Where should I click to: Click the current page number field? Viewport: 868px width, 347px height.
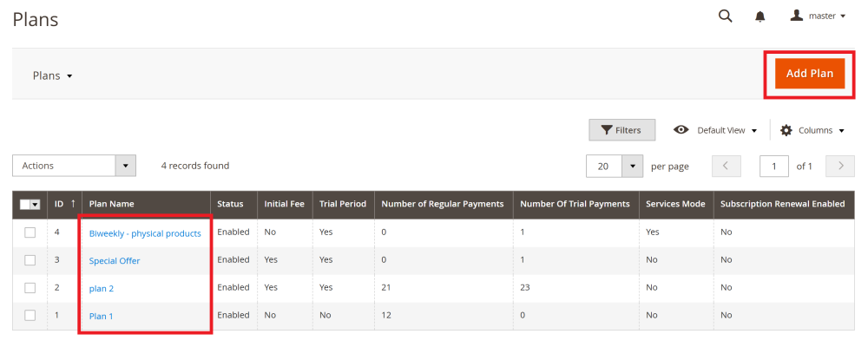(x=774, y=166)
